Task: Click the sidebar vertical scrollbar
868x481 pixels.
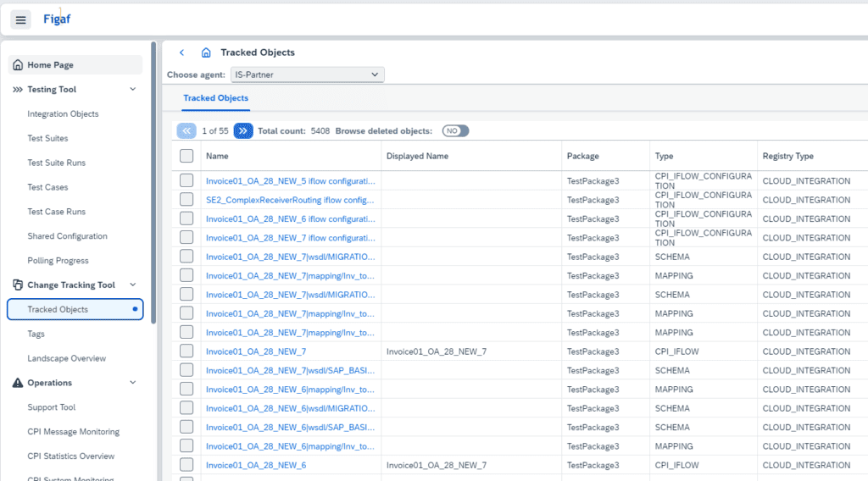Action: pyautogui.click(x=153, y=182)
